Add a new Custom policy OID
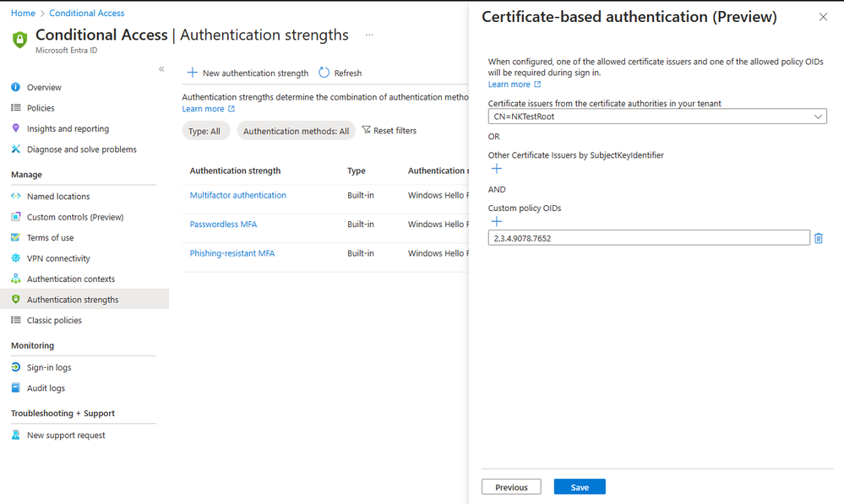Screen dimensions: 844x504 pos(496,222)
